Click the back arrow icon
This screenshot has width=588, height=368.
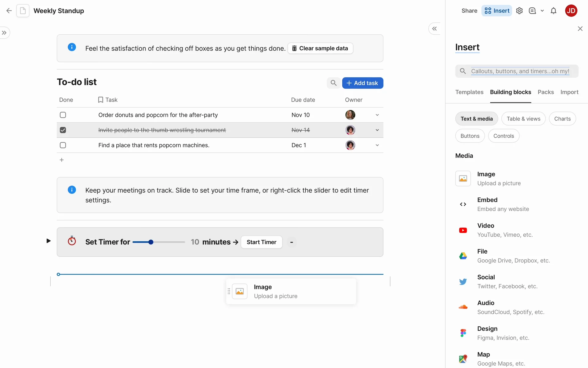9,11
